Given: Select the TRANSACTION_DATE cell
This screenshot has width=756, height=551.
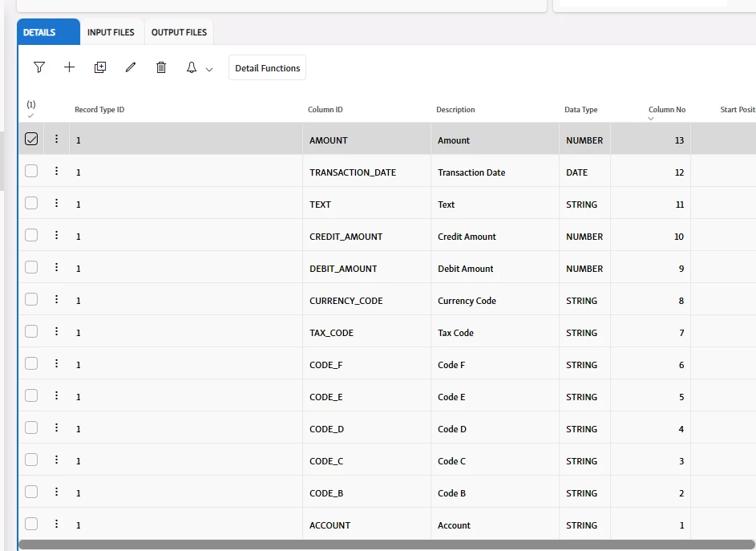Looking at the screenshot, I should pyautogui.click(x=366, y=171).
